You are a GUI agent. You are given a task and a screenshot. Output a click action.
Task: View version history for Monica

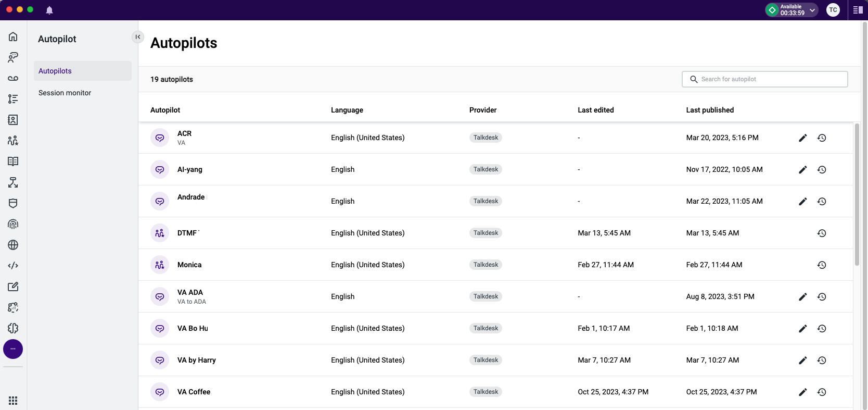tap(822, 265)
